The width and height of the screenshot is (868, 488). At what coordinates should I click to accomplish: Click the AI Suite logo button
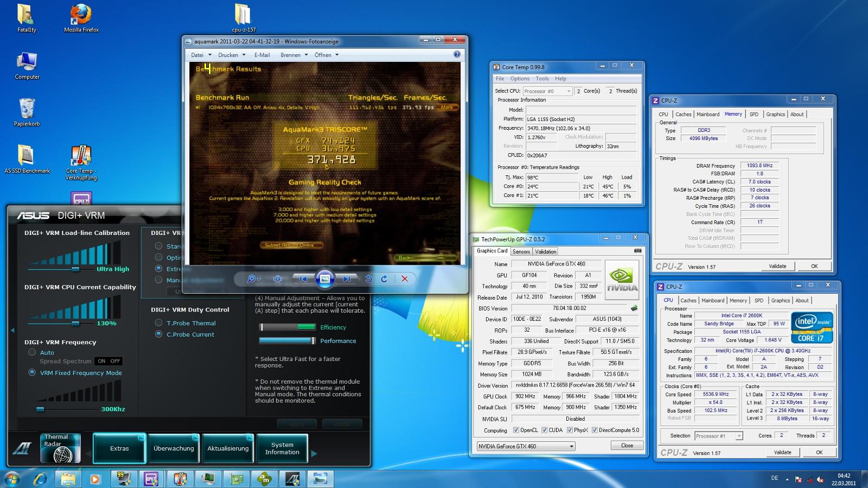[x=22, y=448]
